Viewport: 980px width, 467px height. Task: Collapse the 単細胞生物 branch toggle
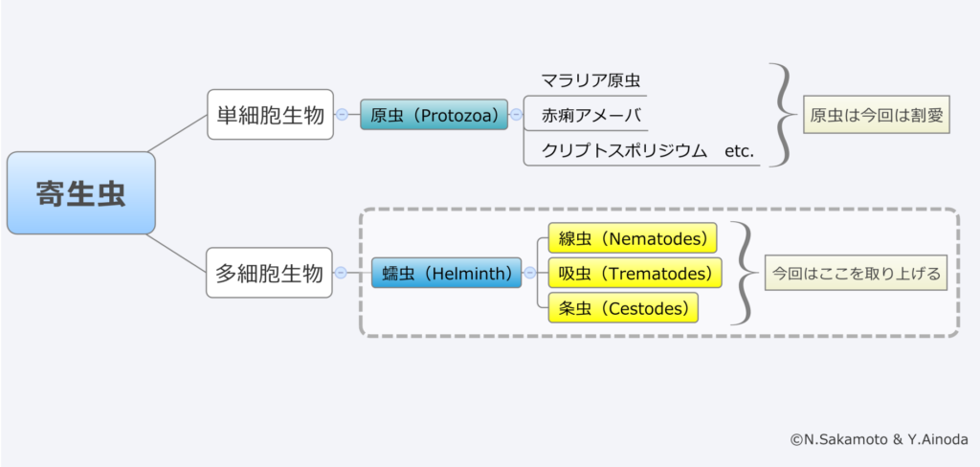point(342,115)
